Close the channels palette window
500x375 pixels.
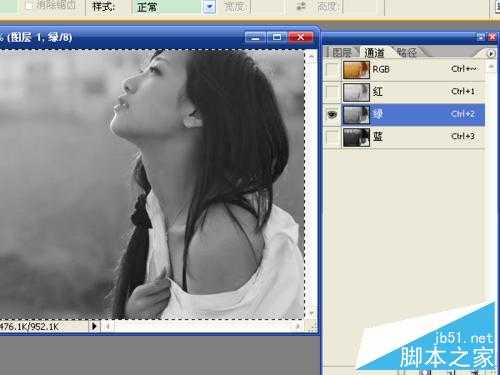(492, 37)
